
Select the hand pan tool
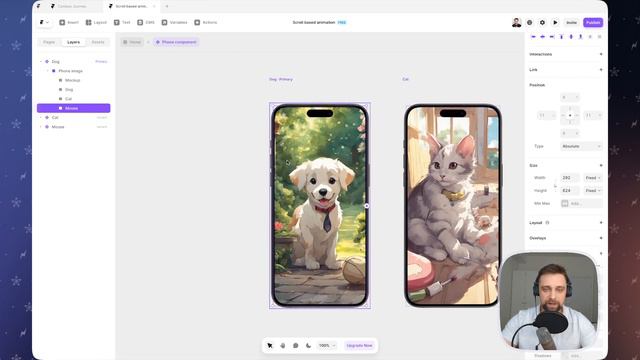tap(283, 345)
